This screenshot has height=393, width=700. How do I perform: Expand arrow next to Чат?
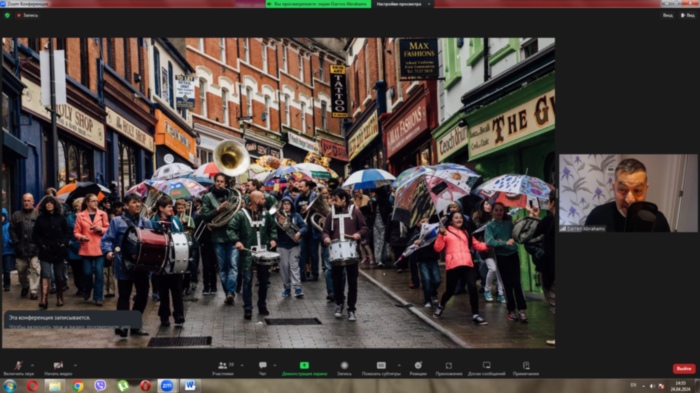(x=275, y=365)
